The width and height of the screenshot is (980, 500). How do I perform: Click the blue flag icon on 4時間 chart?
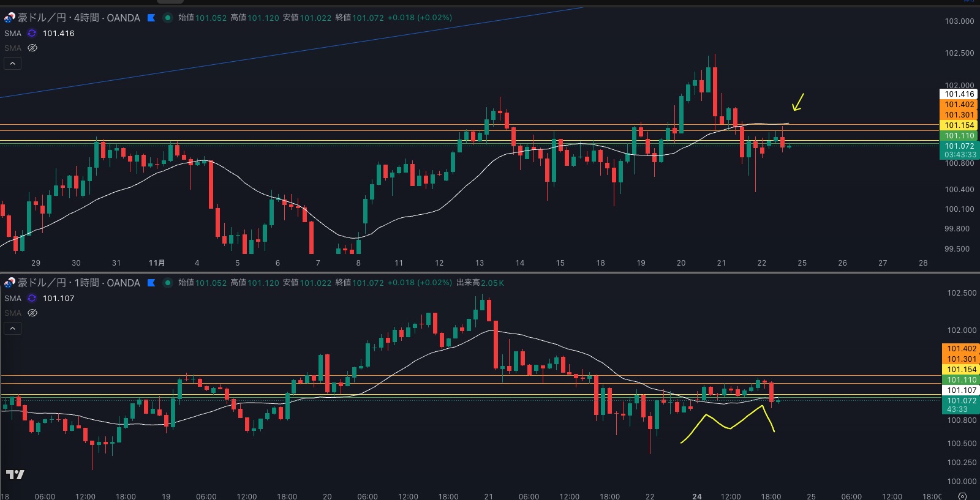[x=151, y=18]
